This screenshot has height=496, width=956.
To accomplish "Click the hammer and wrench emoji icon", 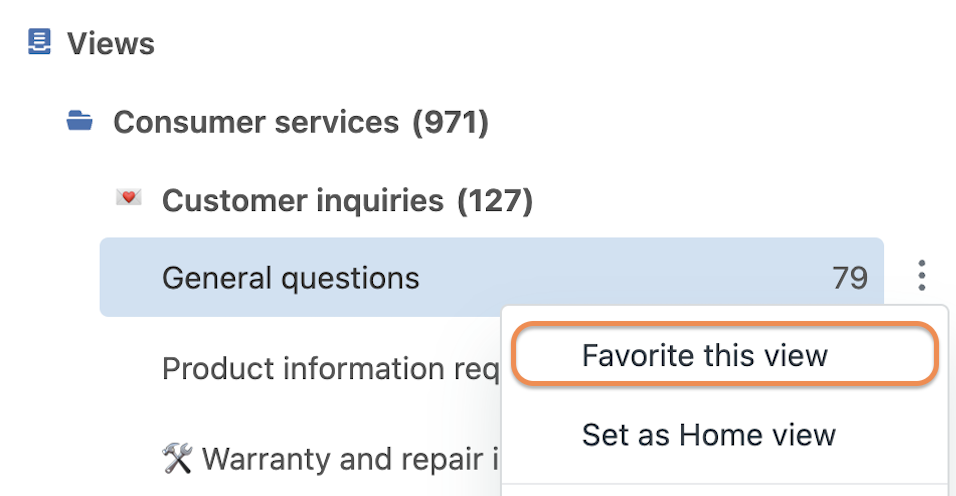I will (x=177, y=458).
